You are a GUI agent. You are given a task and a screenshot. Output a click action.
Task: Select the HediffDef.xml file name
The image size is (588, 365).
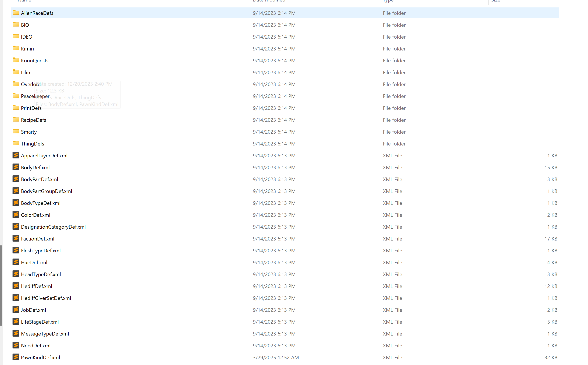tap(37, 286)
